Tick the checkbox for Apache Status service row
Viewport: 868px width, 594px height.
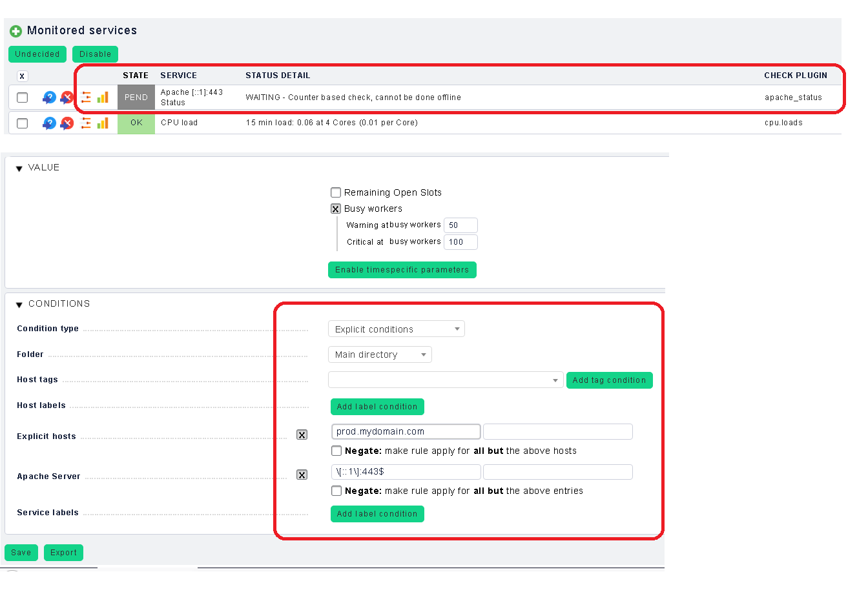(23, 97)
